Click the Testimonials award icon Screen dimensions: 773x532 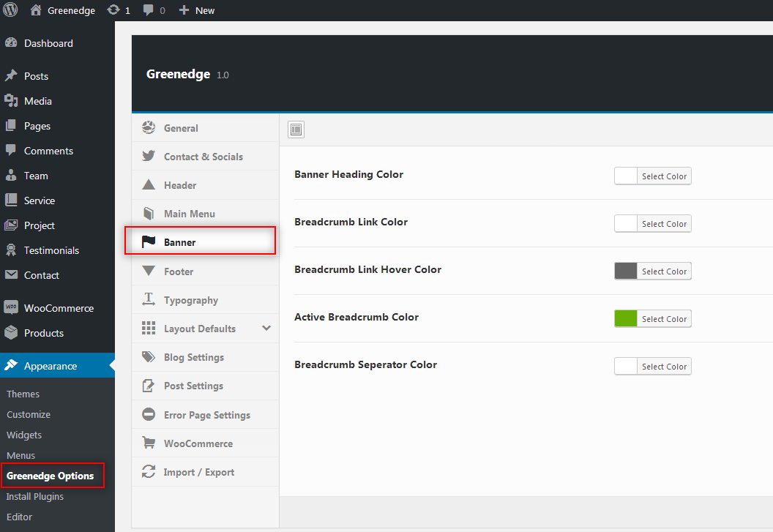click(x=11, y=250)
